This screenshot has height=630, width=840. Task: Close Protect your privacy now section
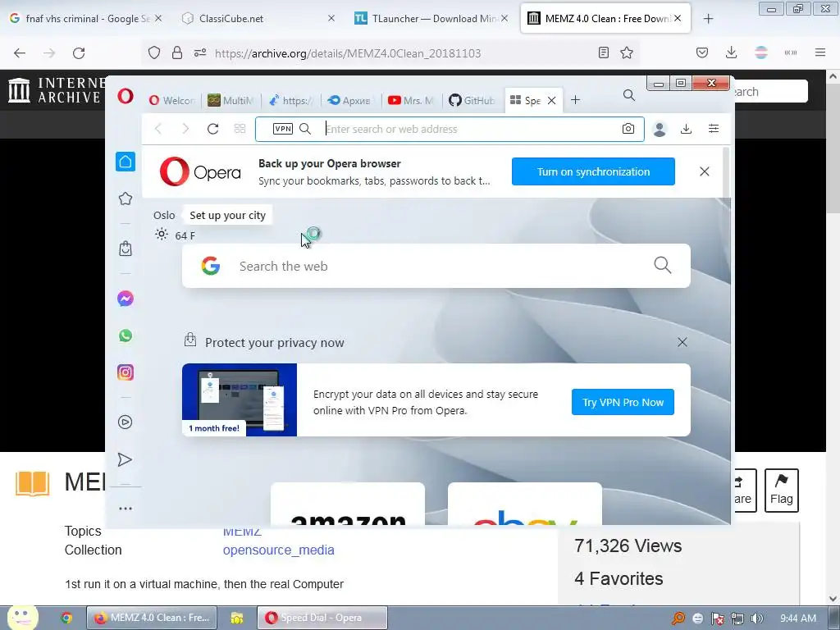pos(682,342)
